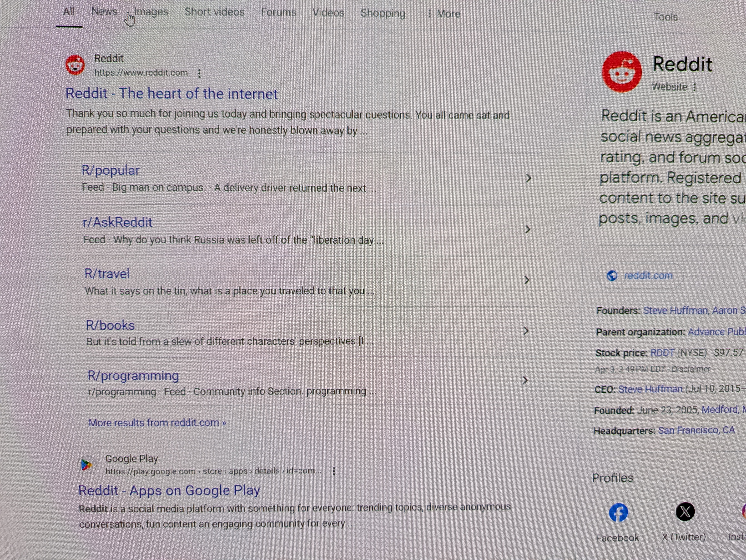
Task: Click the https://www.reddit.com URL text
Action: 141,73
